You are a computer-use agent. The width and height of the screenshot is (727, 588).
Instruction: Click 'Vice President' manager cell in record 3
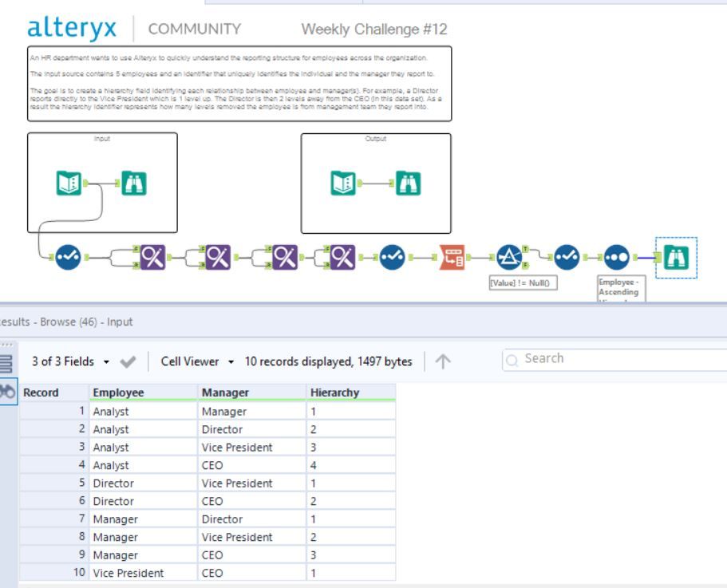pyautogui.click(x=252, y=447)
